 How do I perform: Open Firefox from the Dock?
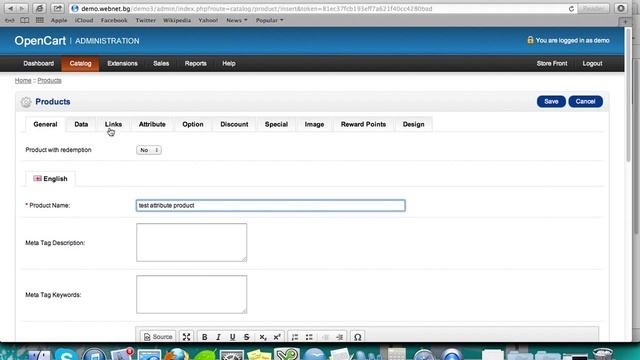coord(177,354)
